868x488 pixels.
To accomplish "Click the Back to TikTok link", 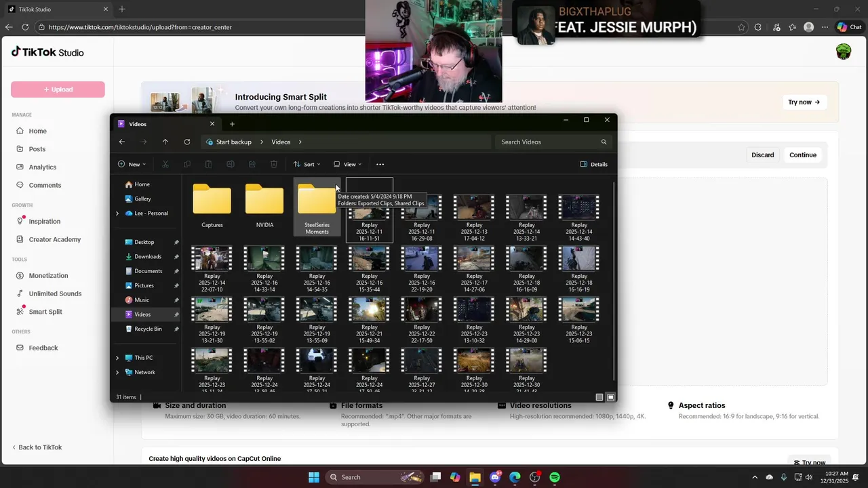I will pyautogui.click(x=37, y=447).
